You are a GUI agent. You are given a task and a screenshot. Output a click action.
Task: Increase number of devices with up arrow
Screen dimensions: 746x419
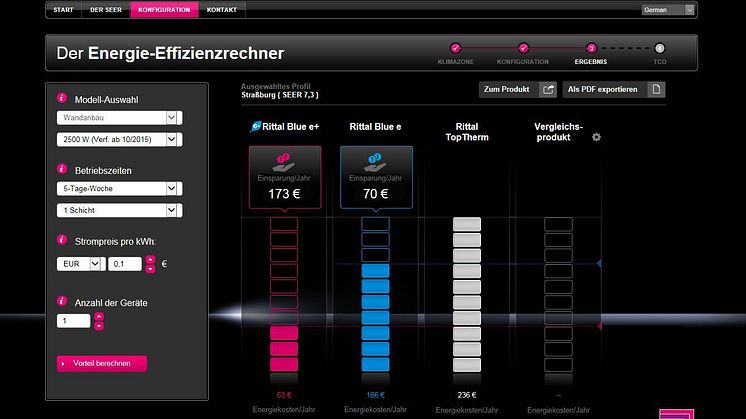pyautogui.click(x=98, y=316)
